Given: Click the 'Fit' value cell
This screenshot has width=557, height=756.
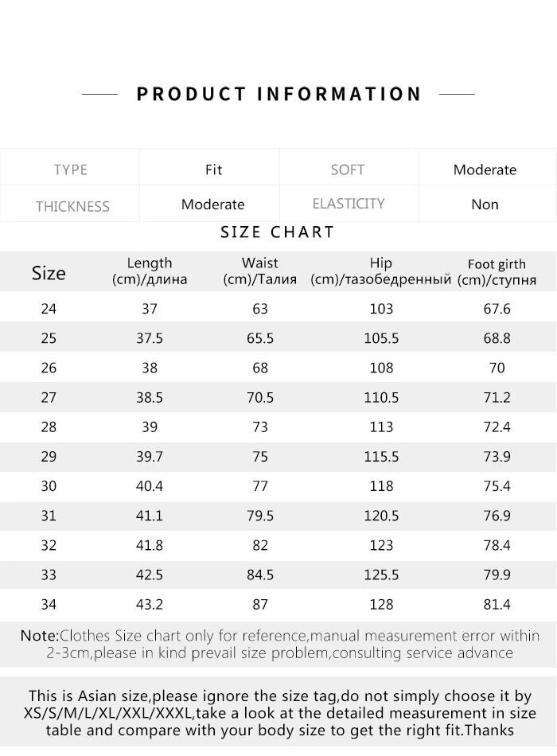Looking at the screenshot, I should point(213,170).
